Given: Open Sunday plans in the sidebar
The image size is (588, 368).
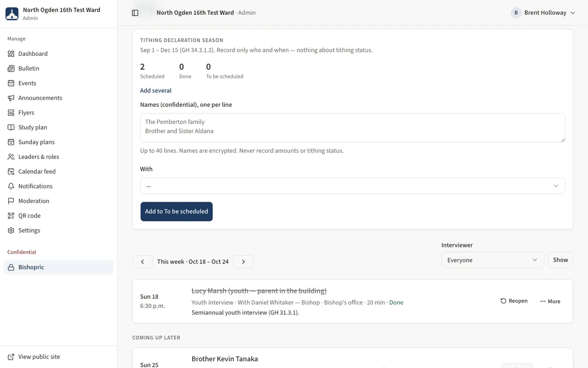Looking at the screenshot, I should pos(59,142).
